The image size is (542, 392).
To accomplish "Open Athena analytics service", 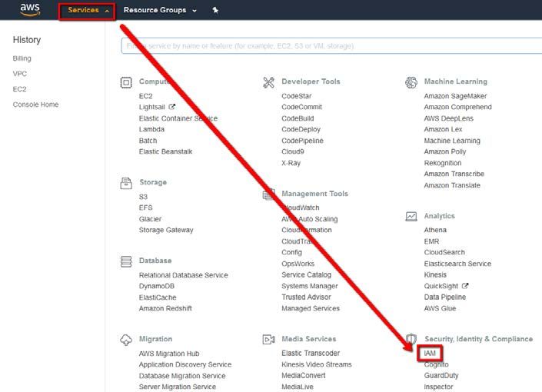I will (435, 231).
